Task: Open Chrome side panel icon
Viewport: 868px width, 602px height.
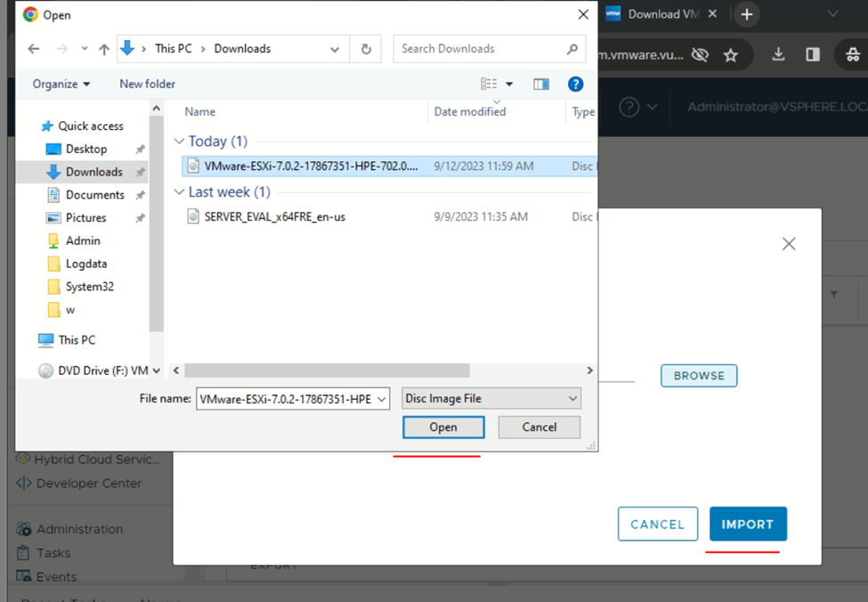Action: [813, 54]
